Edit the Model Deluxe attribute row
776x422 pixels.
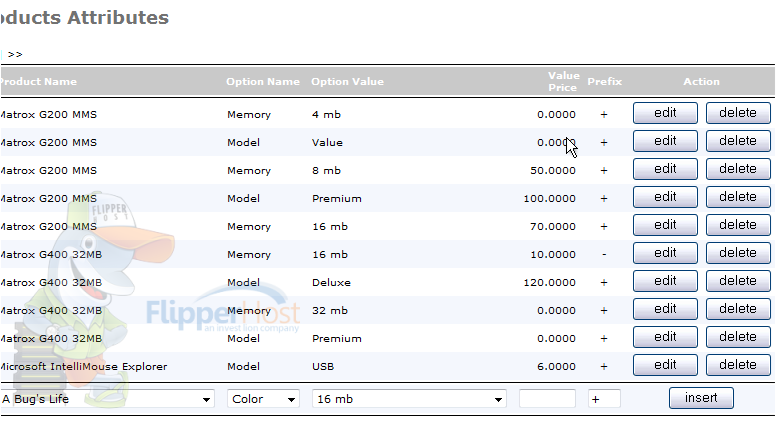tap(665, 281)
